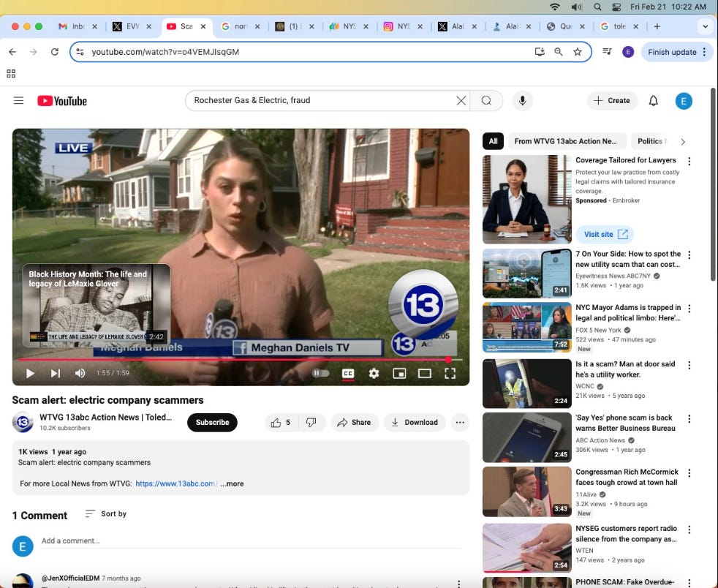Select the All filter chip
Image resolution: width=718 pixels, height=588 pixels.
coord(493,141)
